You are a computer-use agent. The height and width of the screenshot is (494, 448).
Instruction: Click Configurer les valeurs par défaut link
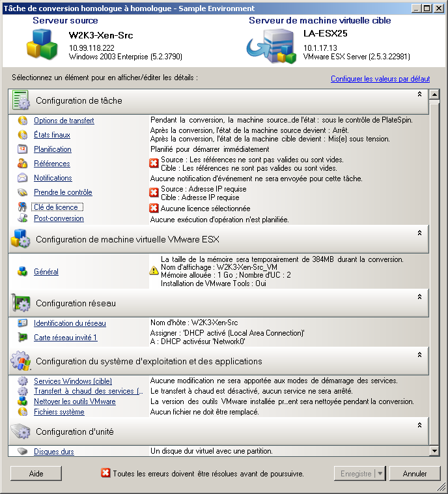point(380,79)
